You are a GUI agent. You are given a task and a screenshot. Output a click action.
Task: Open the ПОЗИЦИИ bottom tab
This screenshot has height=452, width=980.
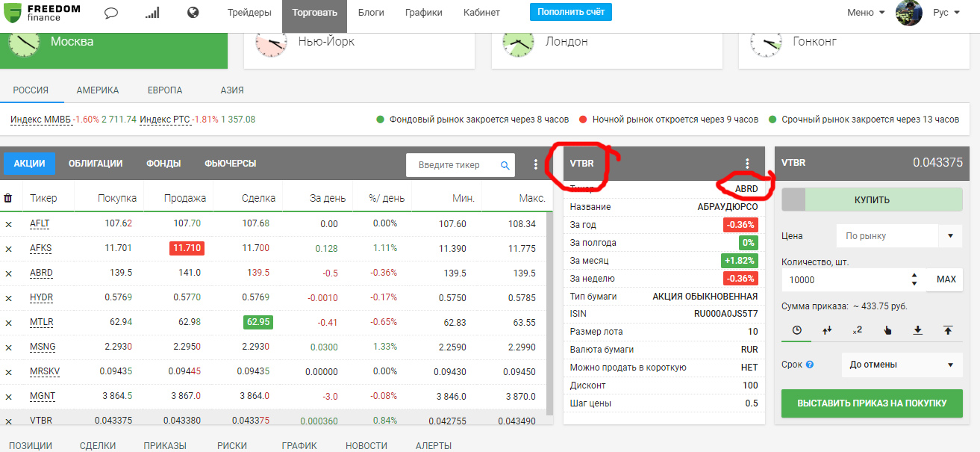click(31, 445)
